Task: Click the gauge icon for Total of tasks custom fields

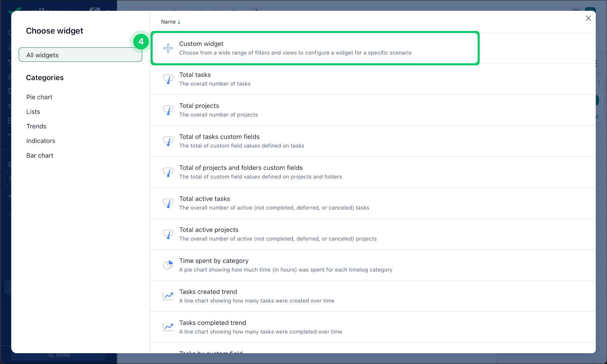Action: (x=168, y=141)
